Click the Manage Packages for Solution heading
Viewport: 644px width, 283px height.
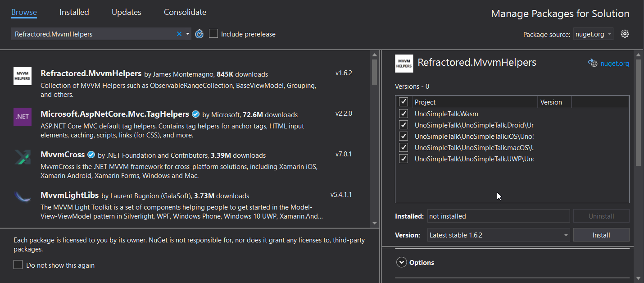560,14
